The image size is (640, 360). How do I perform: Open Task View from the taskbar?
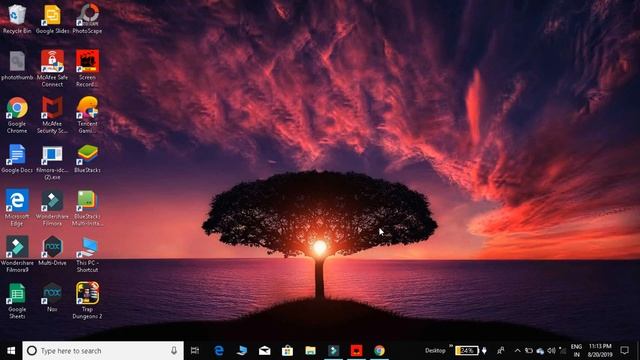pos(195,351)
